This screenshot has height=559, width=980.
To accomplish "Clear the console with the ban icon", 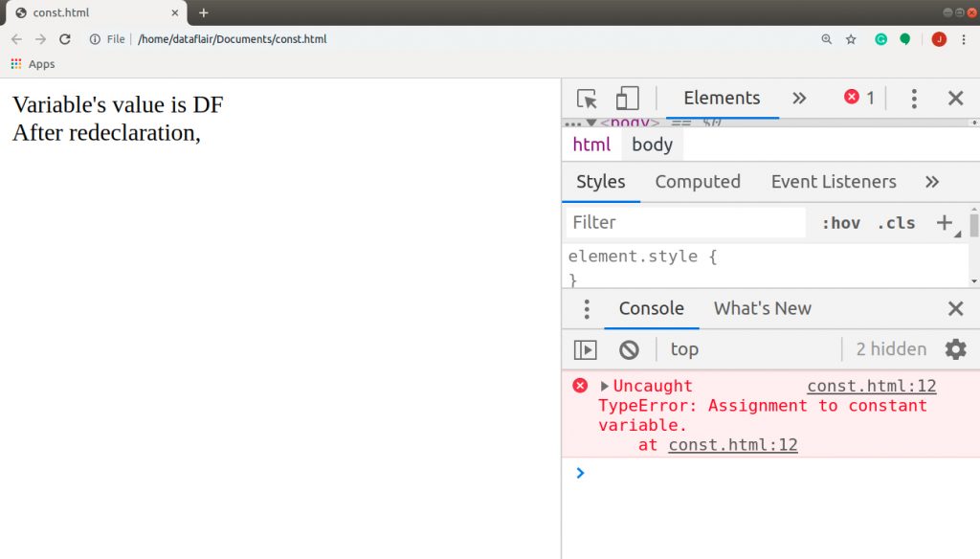I will pyautogui.click(x=629, y=349).
